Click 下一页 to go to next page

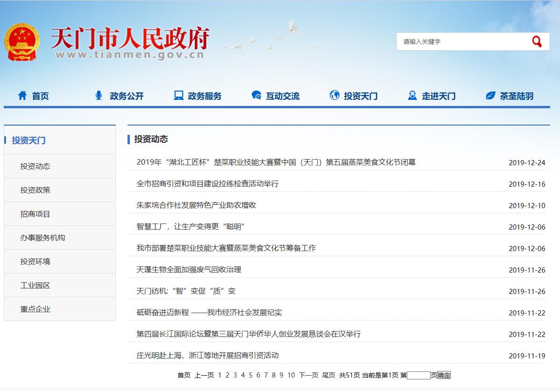(x=308, y=375)
